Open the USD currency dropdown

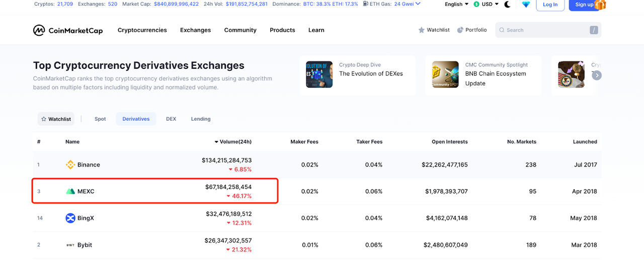tap(486, 4)
